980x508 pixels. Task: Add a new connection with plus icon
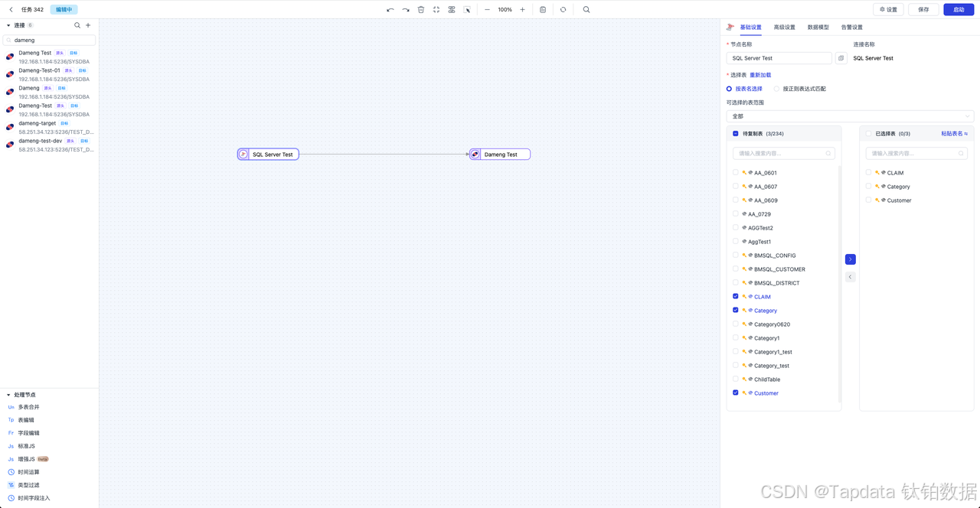88,25
